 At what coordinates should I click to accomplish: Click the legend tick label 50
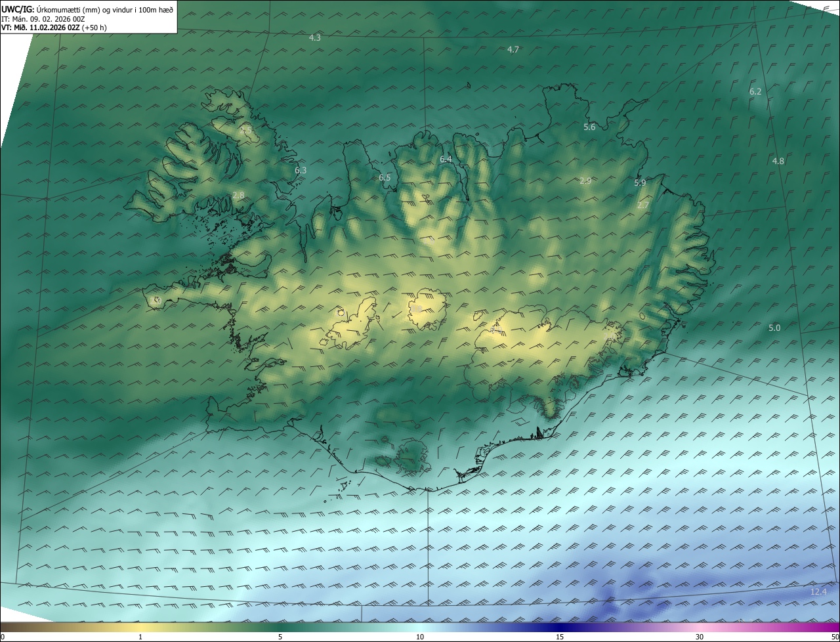point(835,637)
